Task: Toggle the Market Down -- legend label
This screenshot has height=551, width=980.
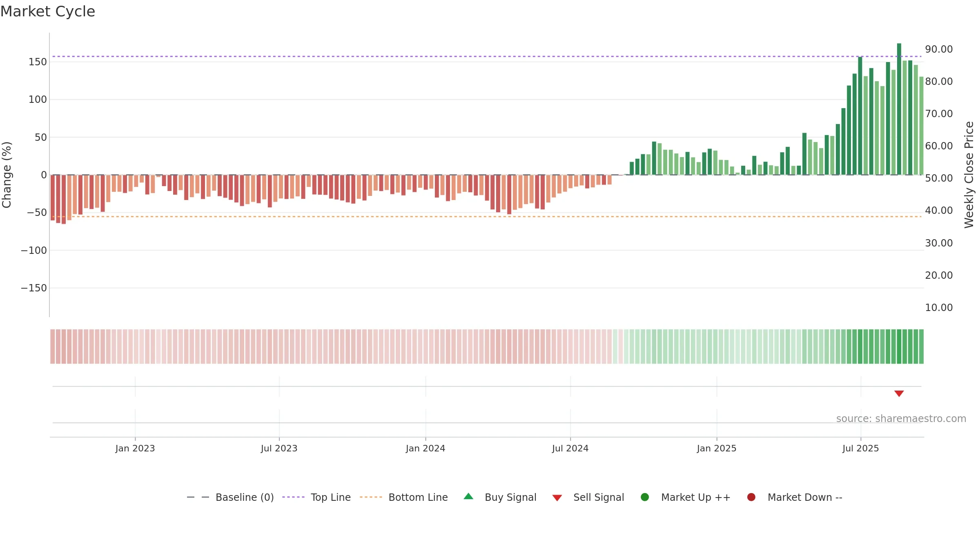Action: pyautogui.click(x=805, y=497)
